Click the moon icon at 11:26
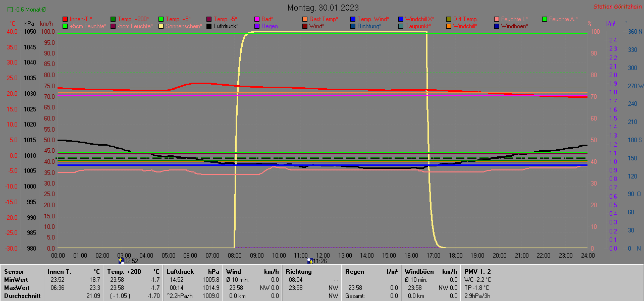The height and width of the screenshot is (301, 644). click(x=310, y=261)
